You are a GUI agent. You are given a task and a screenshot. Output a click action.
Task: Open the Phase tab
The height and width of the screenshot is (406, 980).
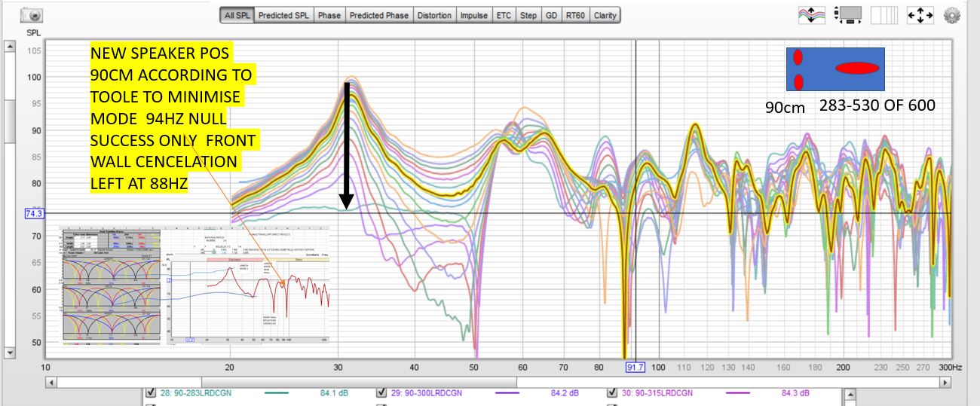[x=329, y=15]
